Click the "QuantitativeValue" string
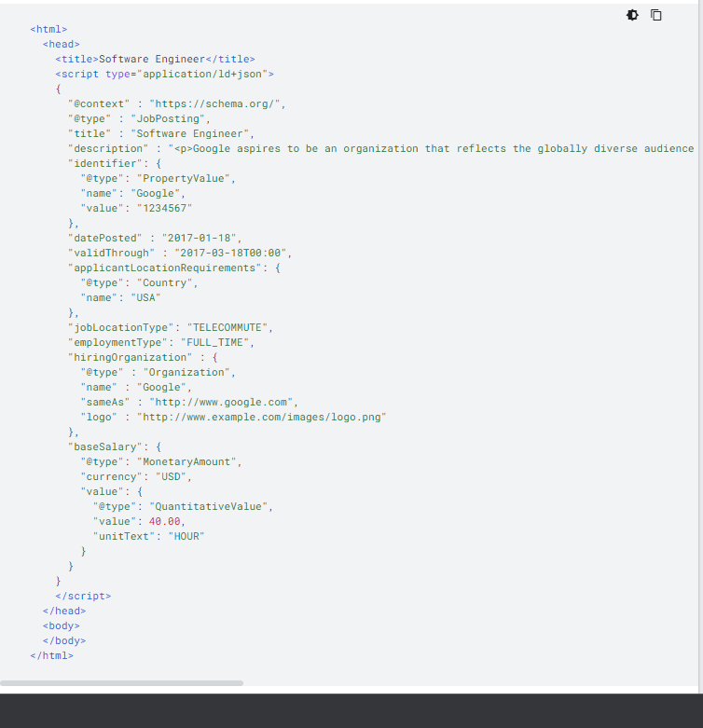 [209, 506]
